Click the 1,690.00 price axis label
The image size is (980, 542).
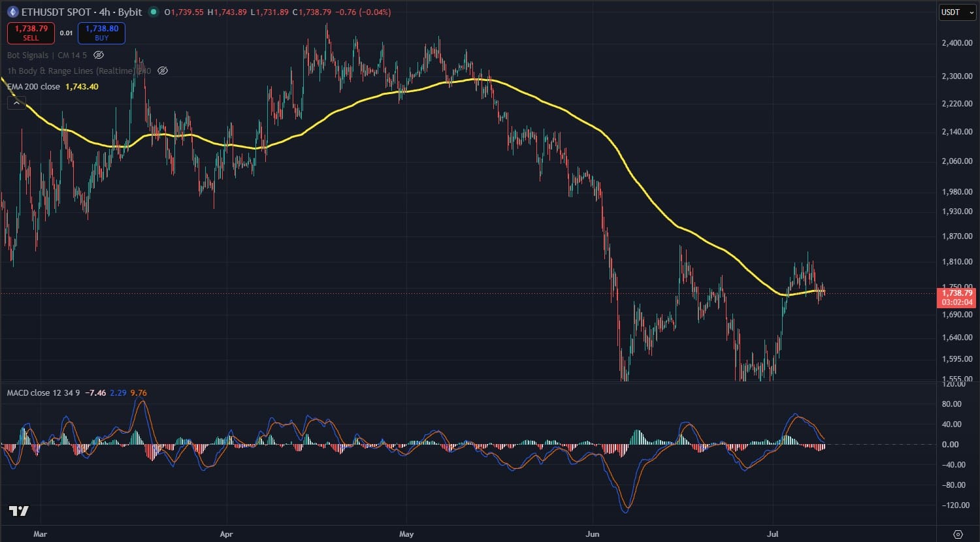pos(957,315)
